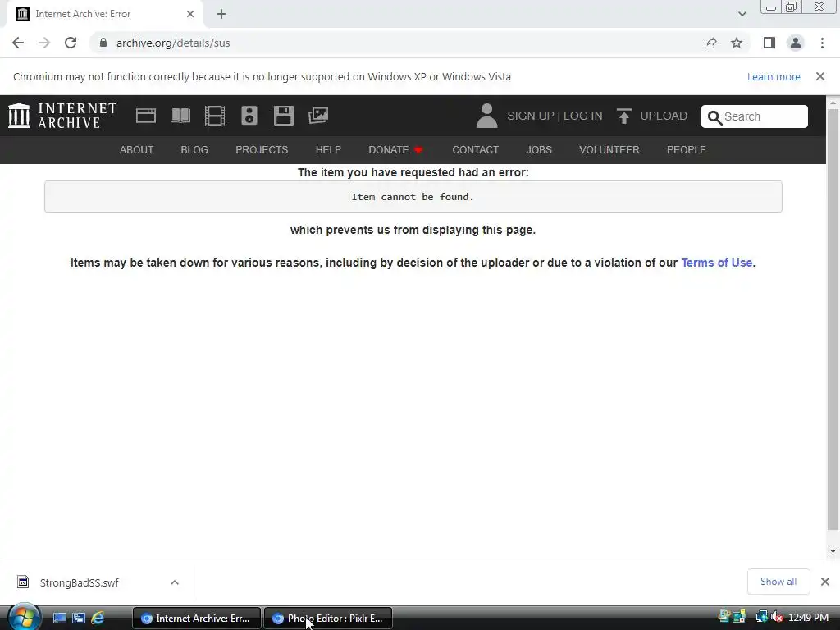Open the ABOUT menu item

137,150
